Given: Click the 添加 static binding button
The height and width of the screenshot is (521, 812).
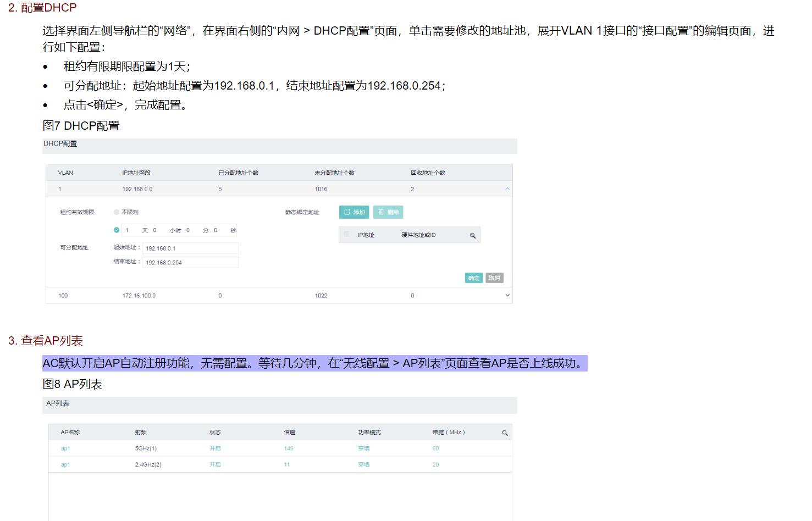Looking at the screenshot, I should point(354,212).
